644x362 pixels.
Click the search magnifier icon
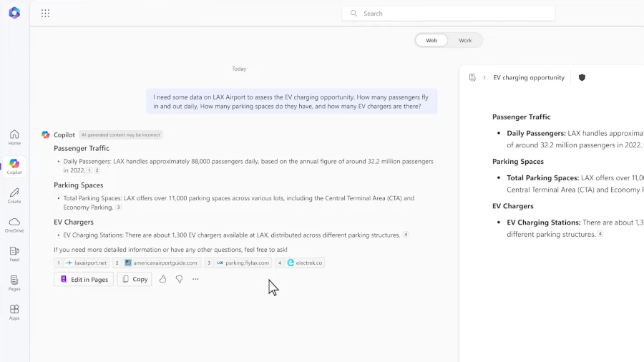[x=353, y=14]
